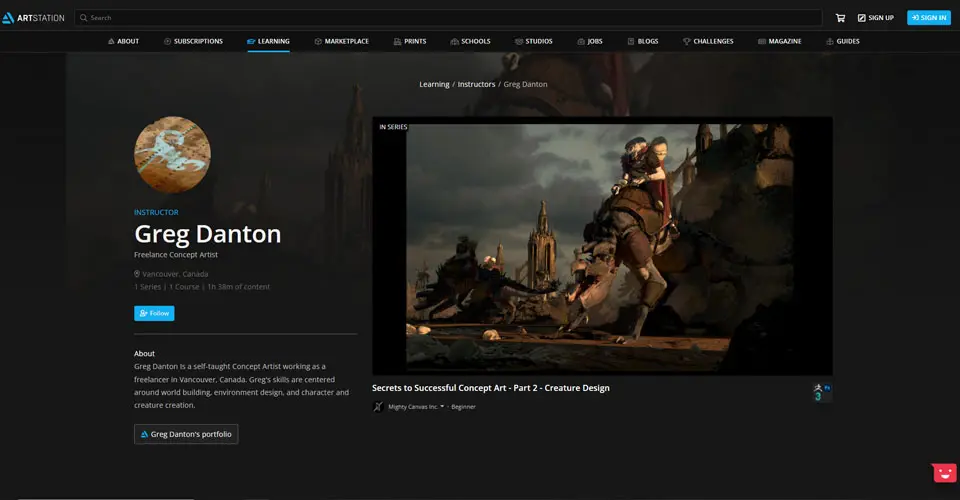Open the Studios menu item
This screenshot has height=500, width=960.
(x=533, y=41)
